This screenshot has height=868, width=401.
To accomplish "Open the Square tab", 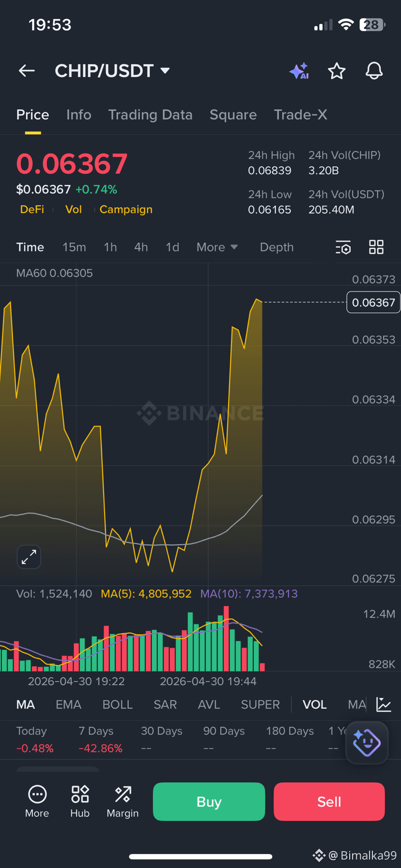I will pos(233,115).
